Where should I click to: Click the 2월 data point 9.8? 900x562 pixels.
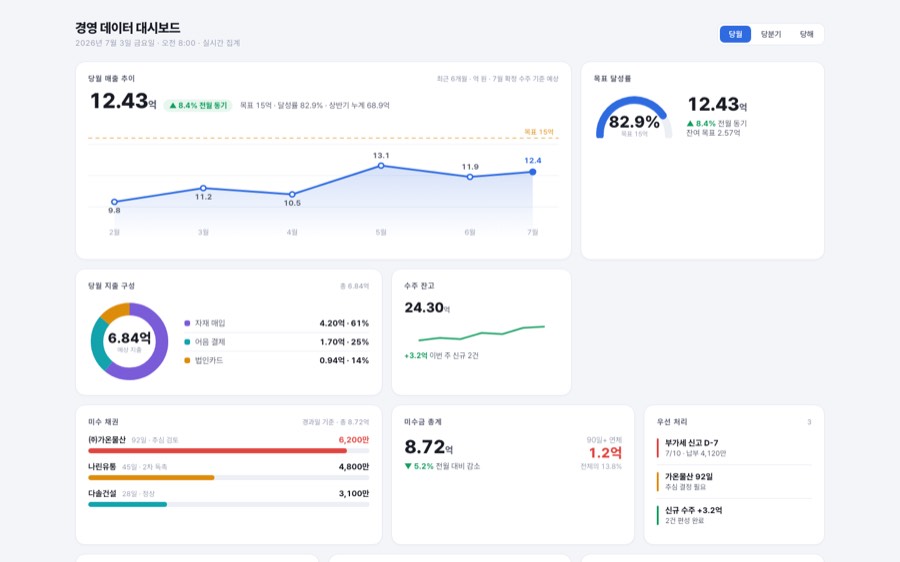tap(114, 202)
